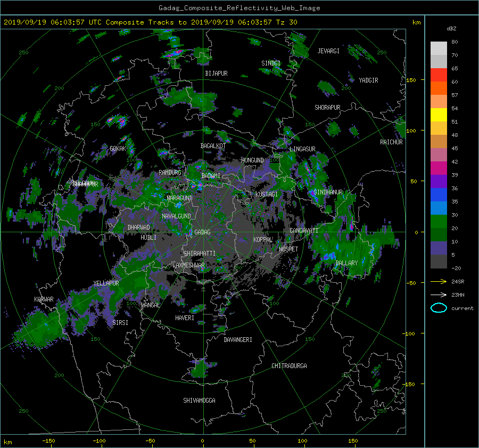Click the LAXMESHWAR city label
Image resolution: width=479 pixels, height=448 pixels.
tap(188, 265)
